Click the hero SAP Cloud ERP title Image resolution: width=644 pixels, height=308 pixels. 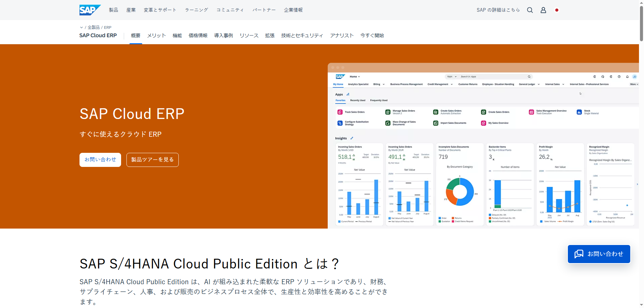pos(132,114)
